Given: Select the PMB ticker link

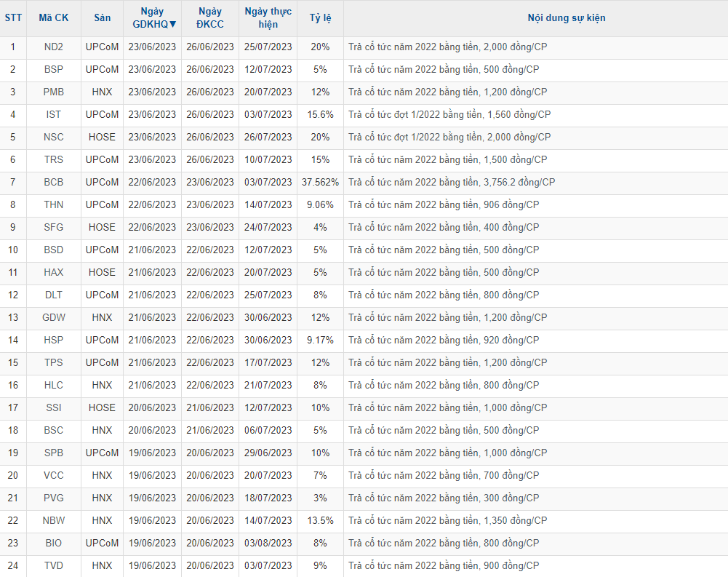Looking at the screenshot, I should (x=53, y=92).
